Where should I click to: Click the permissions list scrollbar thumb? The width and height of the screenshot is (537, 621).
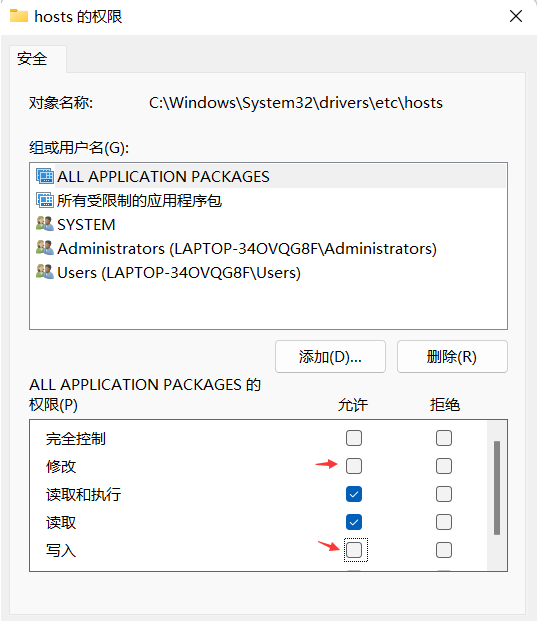click(497, 488)
